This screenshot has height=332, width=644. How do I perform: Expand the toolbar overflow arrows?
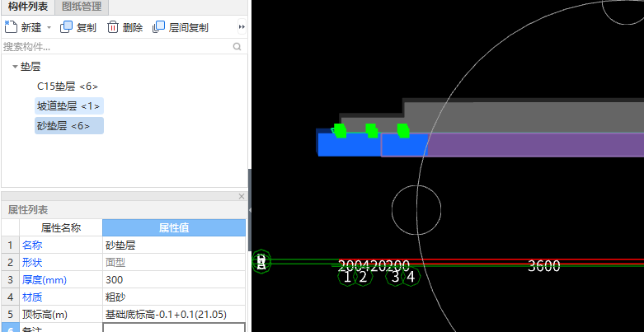point(242,27)
